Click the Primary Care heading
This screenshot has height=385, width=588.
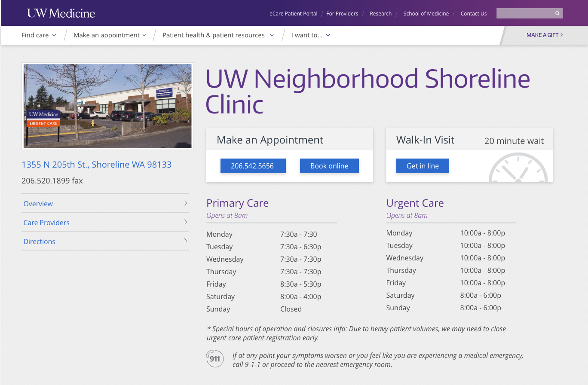coord(238,203)
